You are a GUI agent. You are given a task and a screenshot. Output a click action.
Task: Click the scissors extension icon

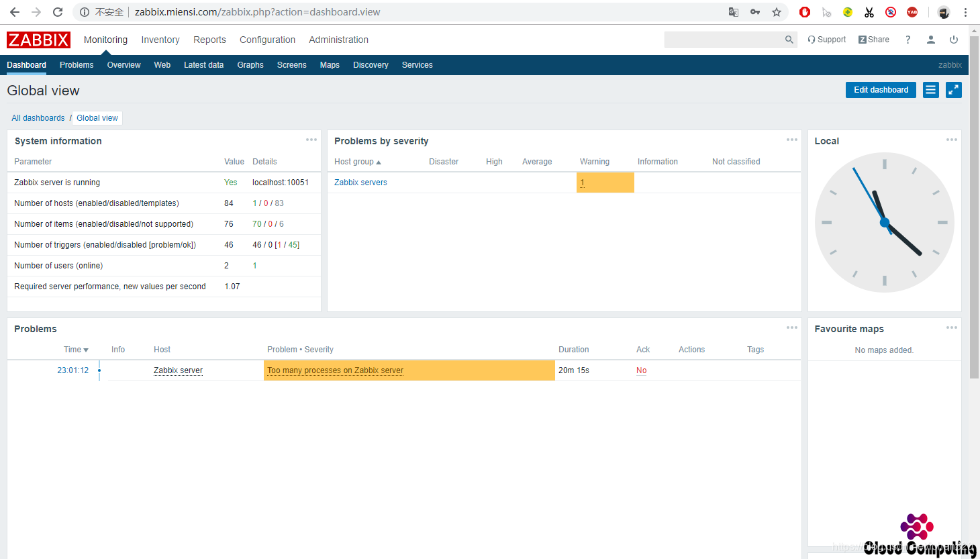(869, 12)
